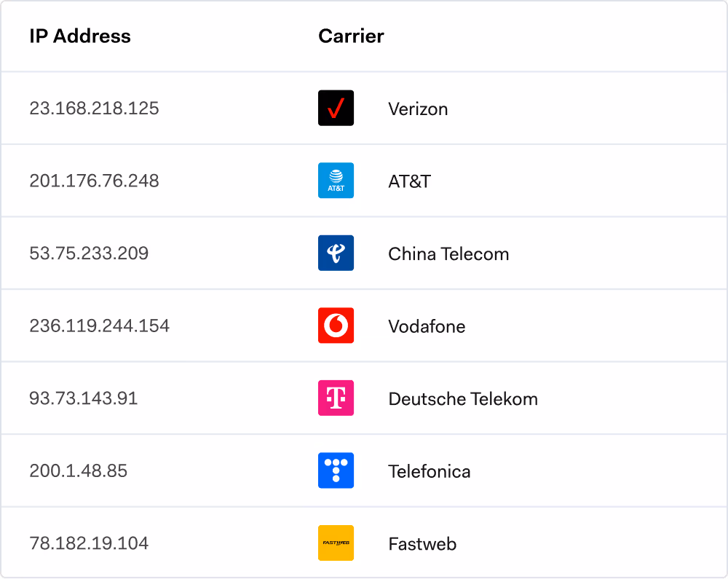
Task: Click the Telefonica row IP 200.1.48.85
Action: click(79, 470)
